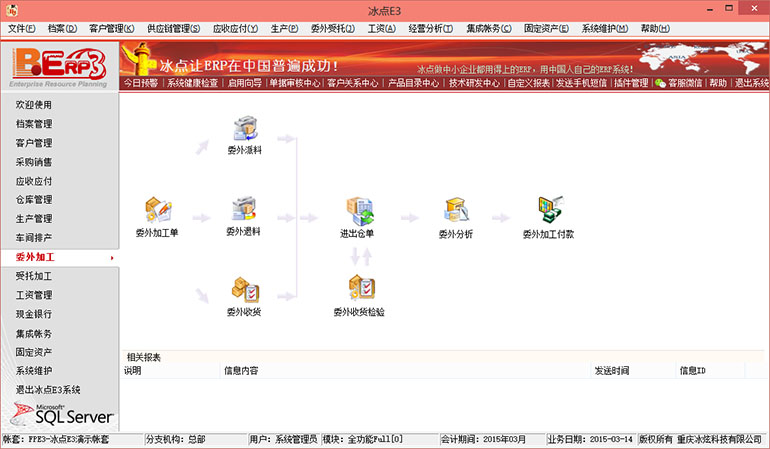Image resolution: width=770 pixels, height=449 pixels.
Task: Open the 委外派料 icon
Action: coord(246,129)
